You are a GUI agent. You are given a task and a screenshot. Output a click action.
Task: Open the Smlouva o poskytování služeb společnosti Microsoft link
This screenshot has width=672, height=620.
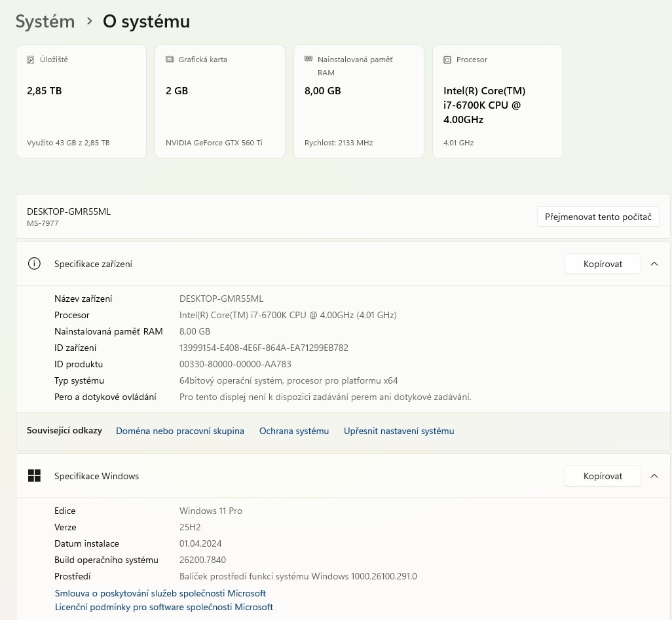[160, 593]
